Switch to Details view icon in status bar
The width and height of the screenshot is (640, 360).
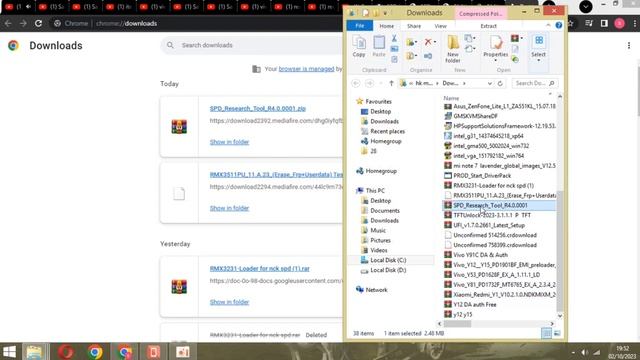(x=546, y=333)
